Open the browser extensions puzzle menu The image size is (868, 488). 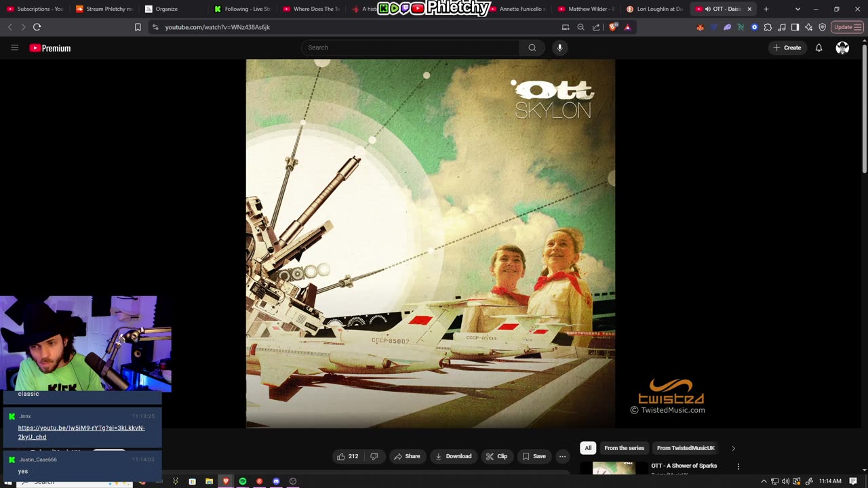(x=768, y=27)
